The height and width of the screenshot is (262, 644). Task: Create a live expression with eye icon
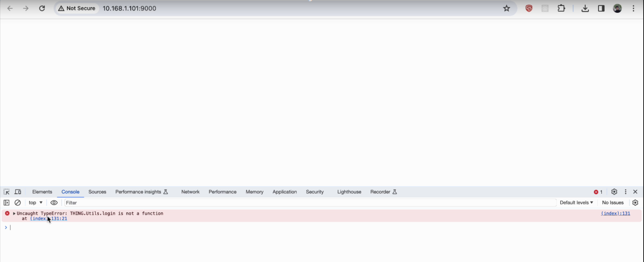[x=54, y=202]
